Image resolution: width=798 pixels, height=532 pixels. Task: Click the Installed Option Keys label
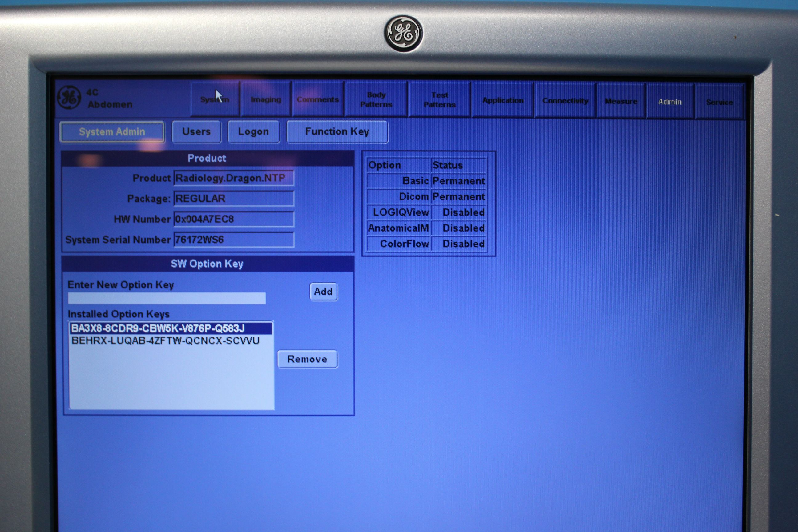point(119,314)
